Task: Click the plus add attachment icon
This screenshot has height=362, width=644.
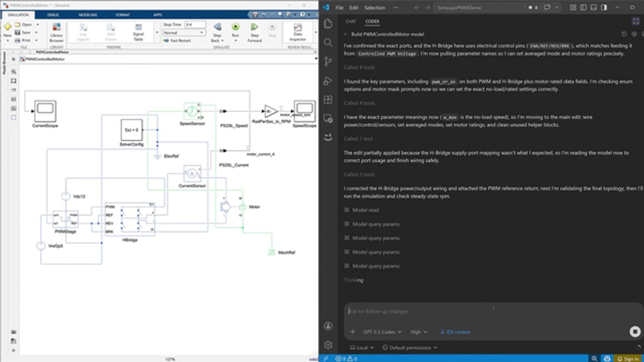Action: click(x=353, y=332)
